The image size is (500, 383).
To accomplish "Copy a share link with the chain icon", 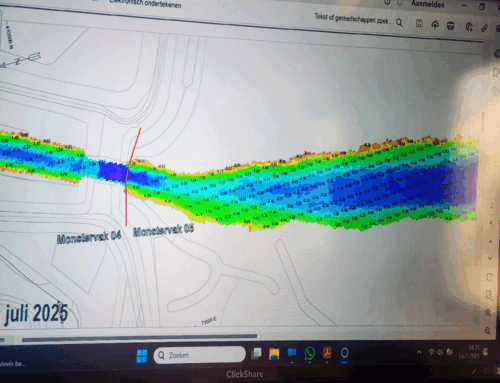I will pos(484,28).
